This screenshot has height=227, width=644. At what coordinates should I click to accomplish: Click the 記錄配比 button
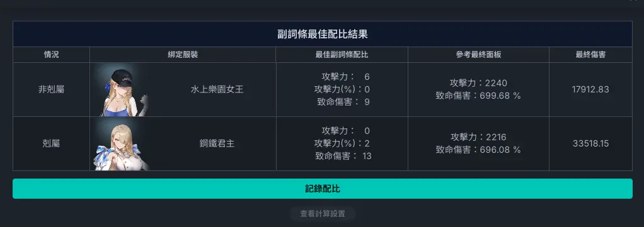pos(323,189)
